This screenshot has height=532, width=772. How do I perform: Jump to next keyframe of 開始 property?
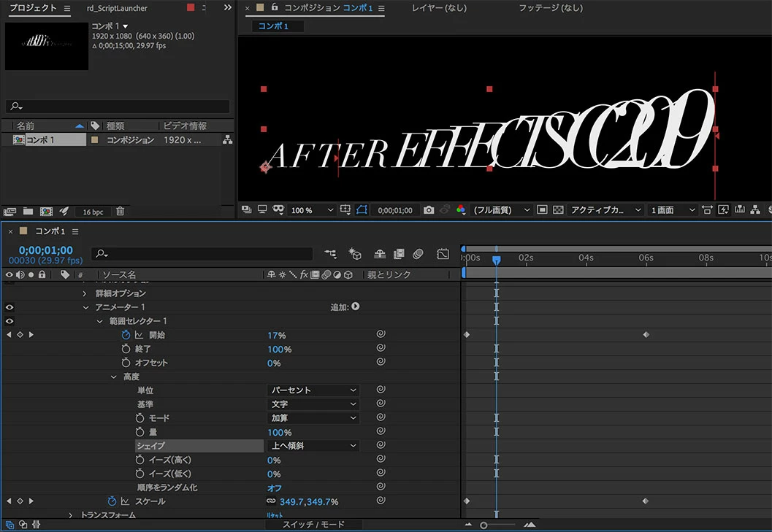[31, 335]
